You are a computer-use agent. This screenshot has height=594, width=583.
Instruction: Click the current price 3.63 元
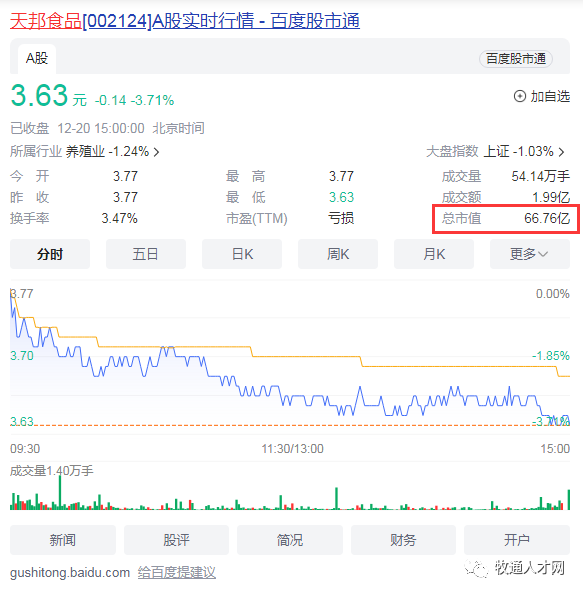tap(48, 95)
